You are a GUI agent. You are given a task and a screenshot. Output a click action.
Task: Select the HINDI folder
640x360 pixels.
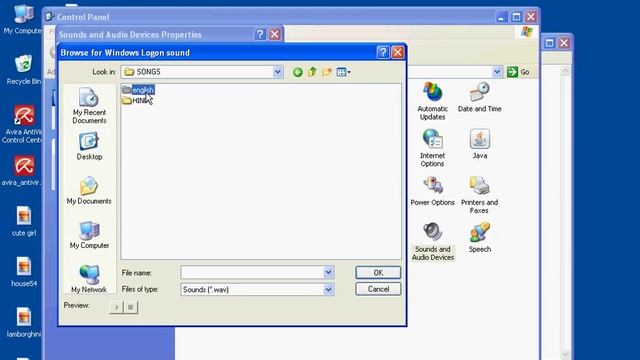pos(137,100)
